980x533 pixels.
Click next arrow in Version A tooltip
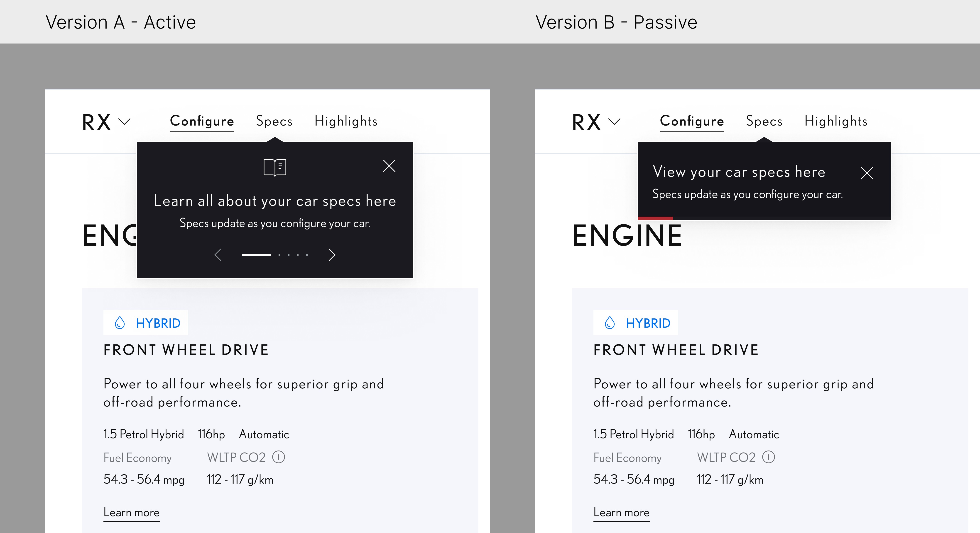(x=332, y=255)
